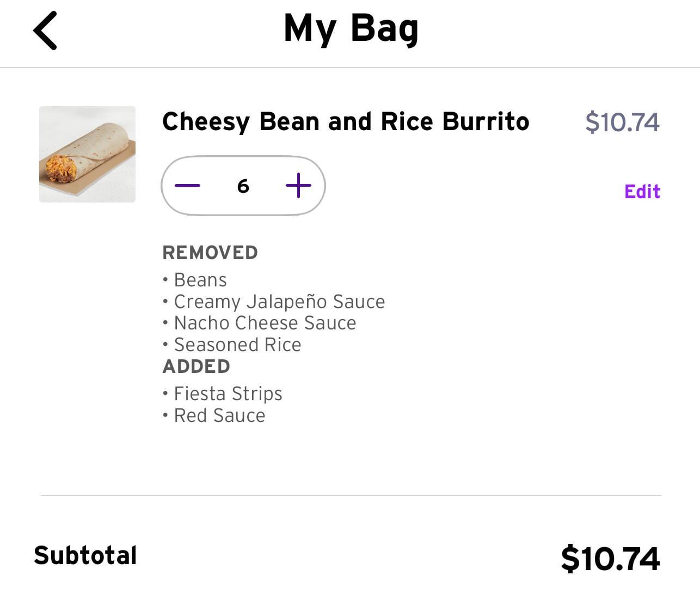Open the burrito product thumbnail
700x612 pixels.
87,154
